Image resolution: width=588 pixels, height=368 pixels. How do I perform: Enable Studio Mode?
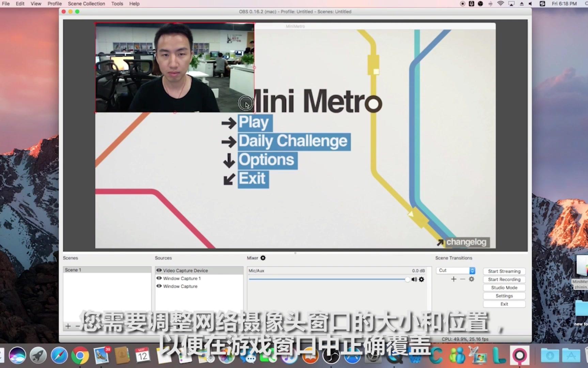coord(504,288)
